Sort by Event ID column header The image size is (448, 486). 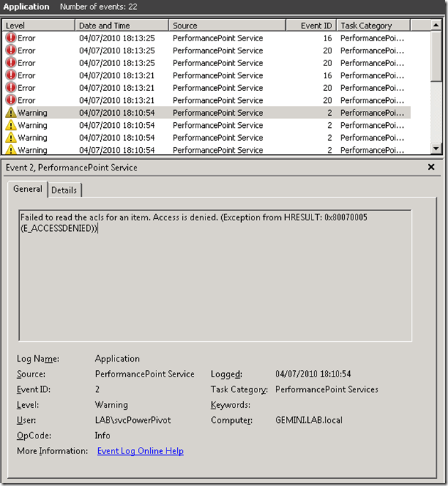[x=311, y=26]
